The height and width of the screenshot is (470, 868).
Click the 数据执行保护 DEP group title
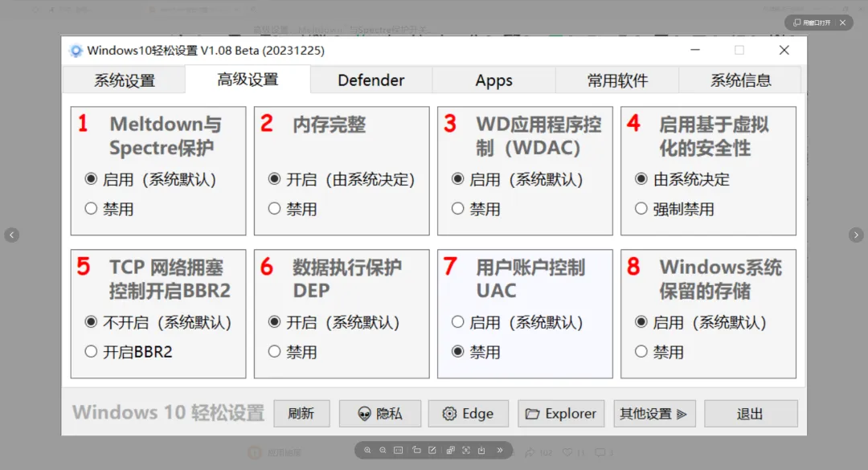click(347, 279)
